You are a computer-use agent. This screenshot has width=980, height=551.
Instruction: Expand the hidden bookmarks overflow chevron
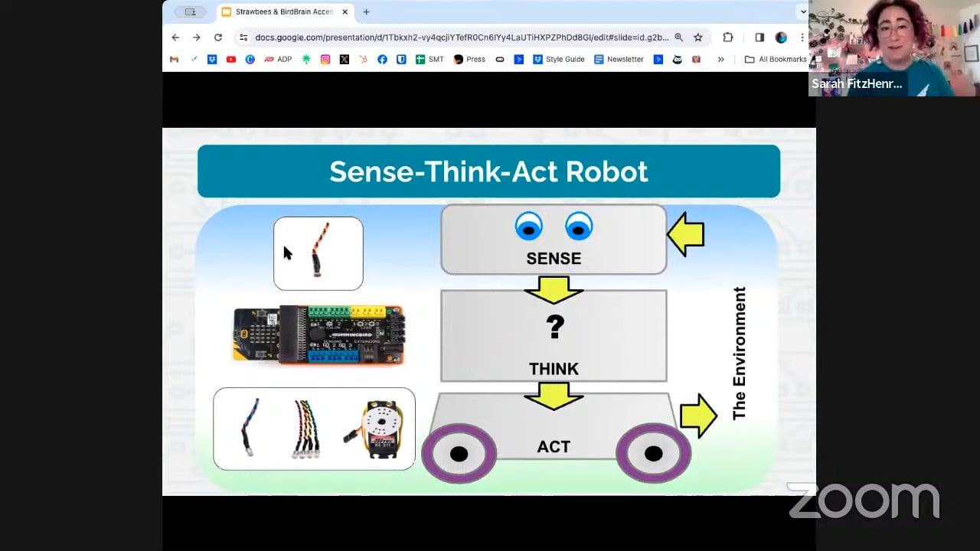(x=720, y=59)
